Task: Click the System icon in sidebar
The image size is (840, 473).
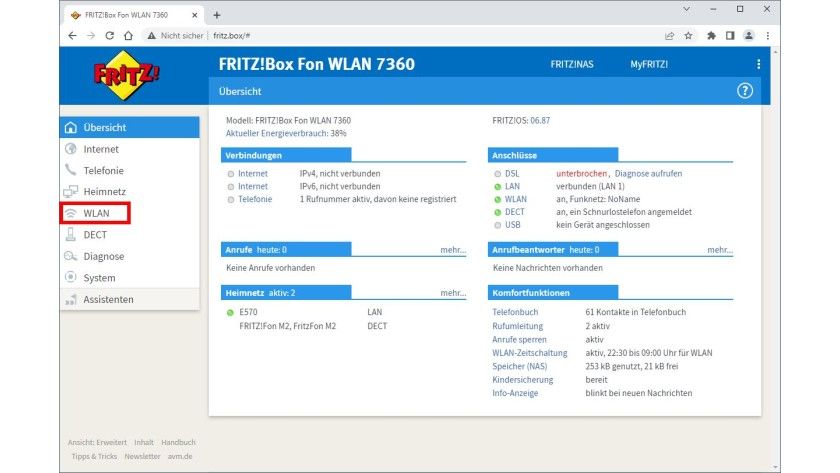Action: coord(71,277)
